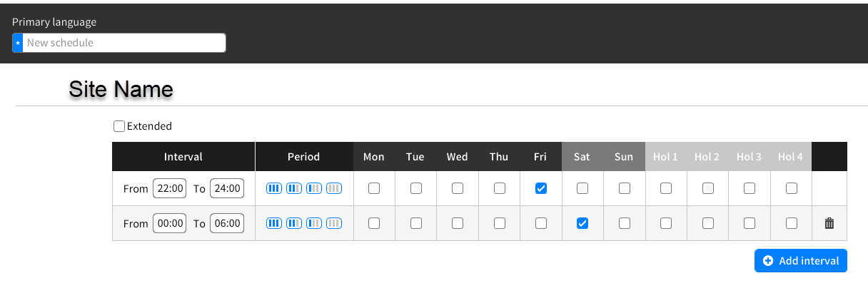Uncheck Friday for the 22:00 to 24:00 interval

pyautogui.click(x=541, y=188)
